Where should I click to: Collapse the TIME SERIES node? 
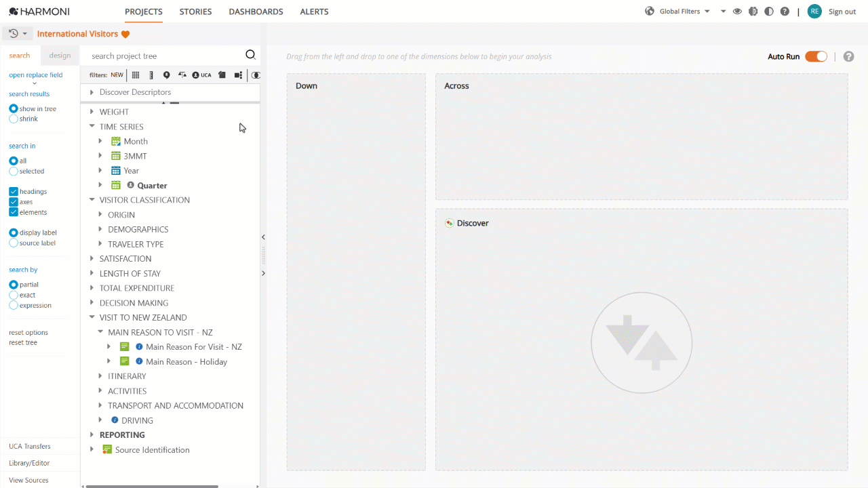92,126
